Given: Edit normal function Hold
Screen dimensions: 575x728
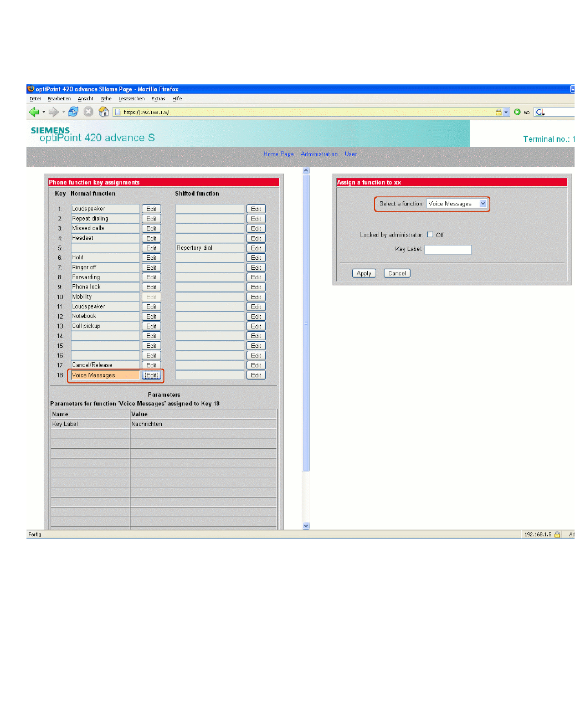Looking at the screenshot, I should point(151,258).
